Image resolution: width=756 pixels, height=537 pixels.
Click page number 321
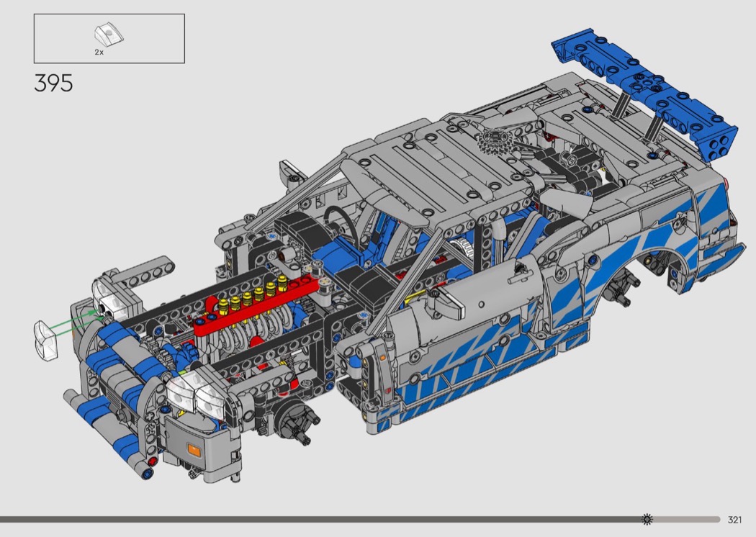[x=734, y=520]
